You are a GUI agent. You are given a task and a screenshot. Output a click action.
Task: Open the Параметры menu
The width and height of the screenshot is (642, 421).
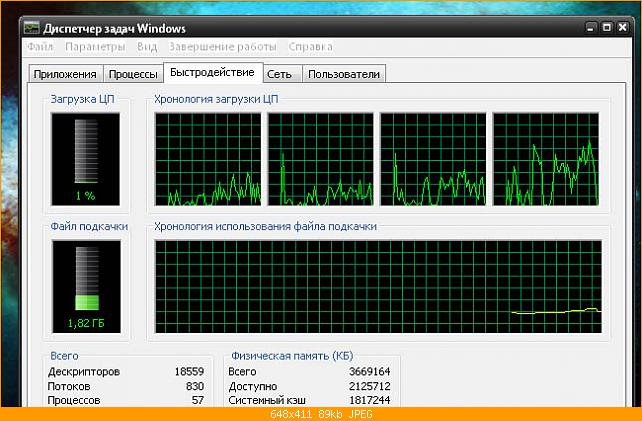click(95, 47)
